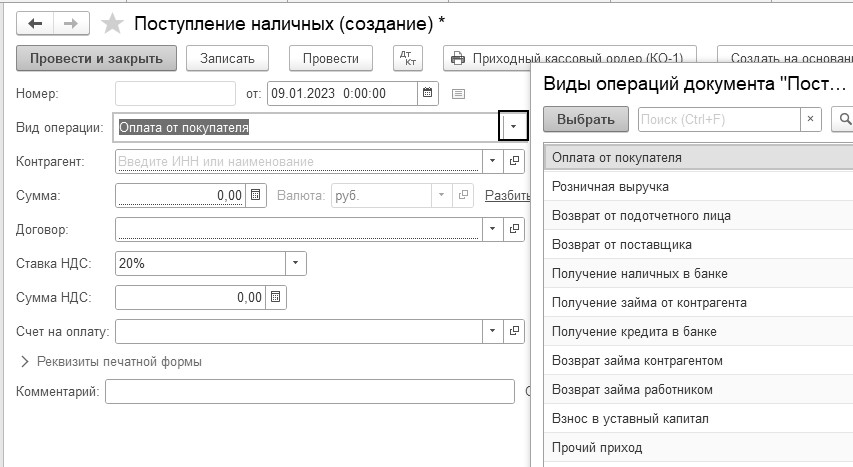Open the Контрагент selection form icon
This screenshot has width=853, height=467.
(x=515, y=161)
